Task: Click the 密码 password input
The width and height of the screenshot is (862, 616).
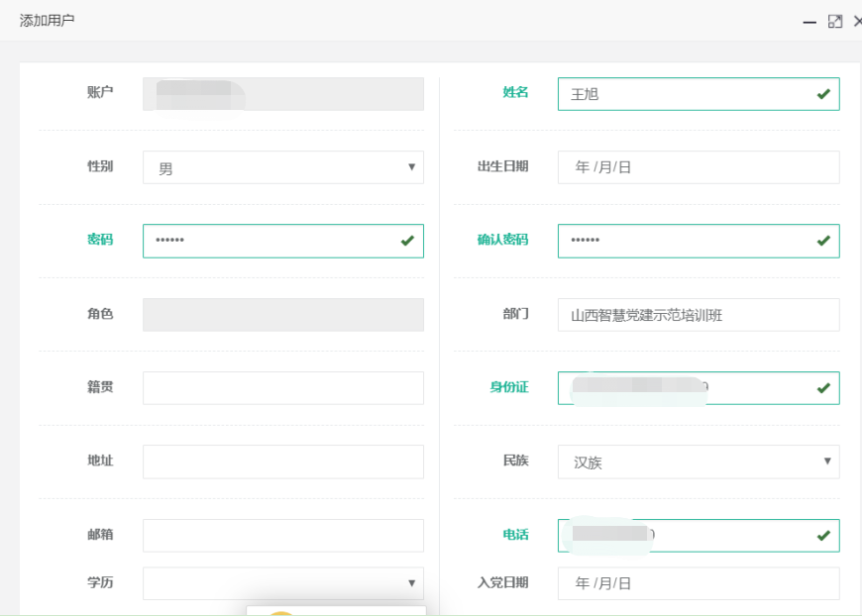Action: (x=268, y=241)
